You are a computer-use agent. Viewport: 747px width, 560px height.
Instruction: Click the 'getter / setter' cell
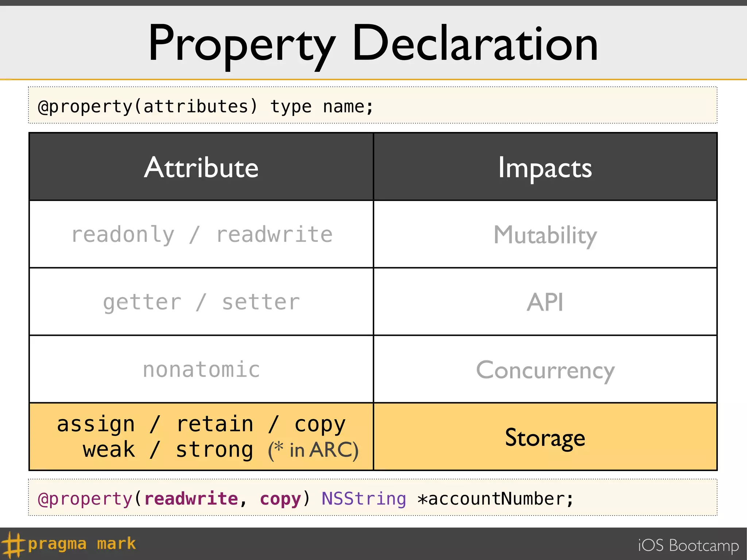tap(201, 302)
